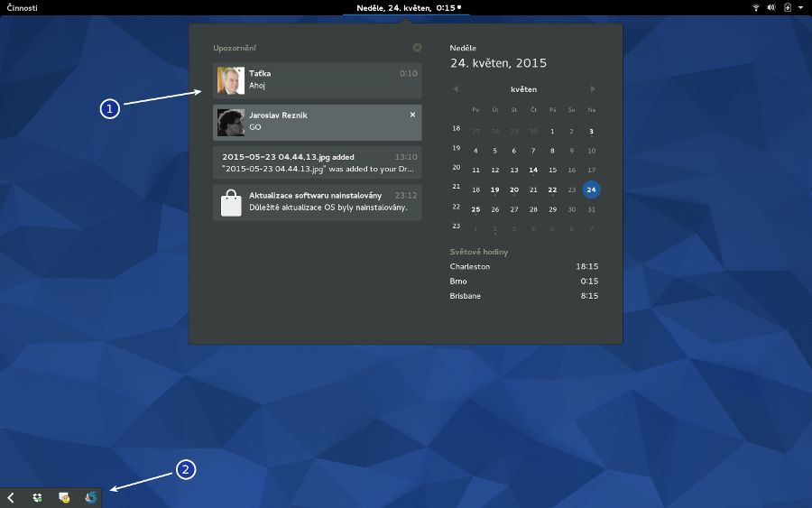The width and height of the screenshot is (812, 508).
Task: Clear all notifications with the round X
Action: pyautogui.click(x=417, y=47)
